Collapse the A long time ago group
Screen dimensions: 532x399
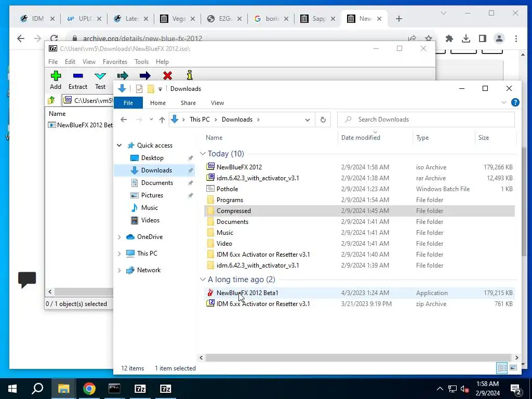point(203,279)
